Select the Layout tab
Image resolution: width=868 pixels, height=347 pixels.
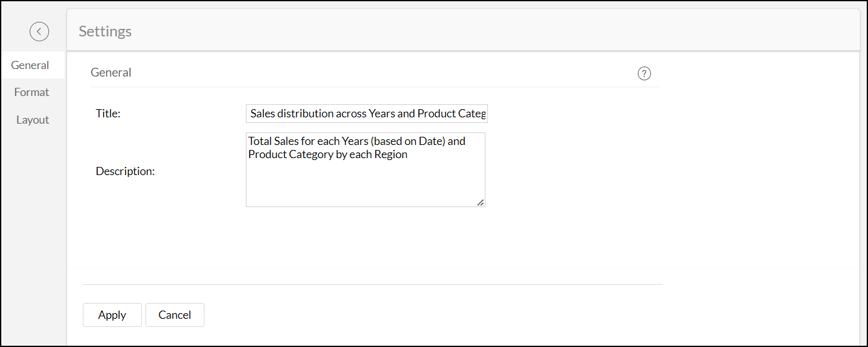[33, 120]
